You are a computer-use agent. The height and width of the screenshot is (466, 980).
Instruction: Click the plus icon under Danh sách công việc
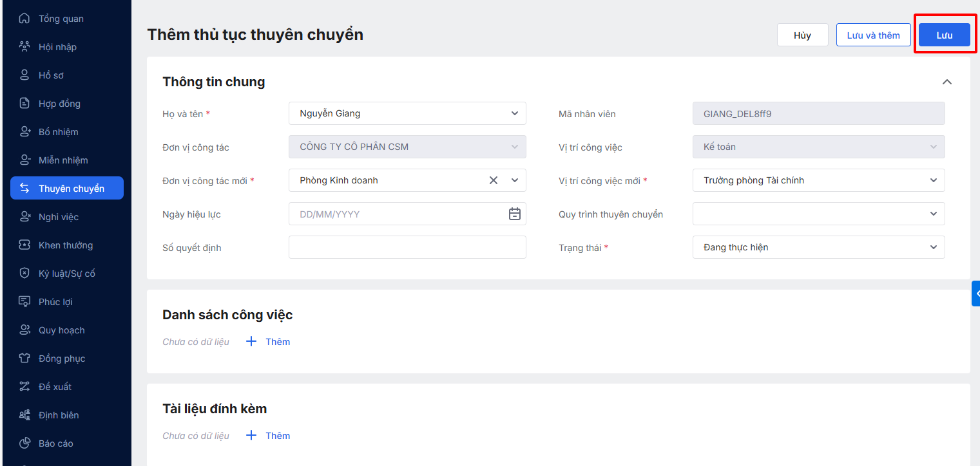(251, 342)
